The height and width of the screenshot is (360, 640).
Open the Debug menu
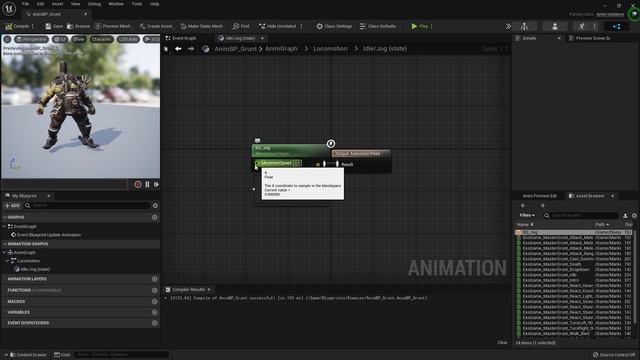pos(94,4)
